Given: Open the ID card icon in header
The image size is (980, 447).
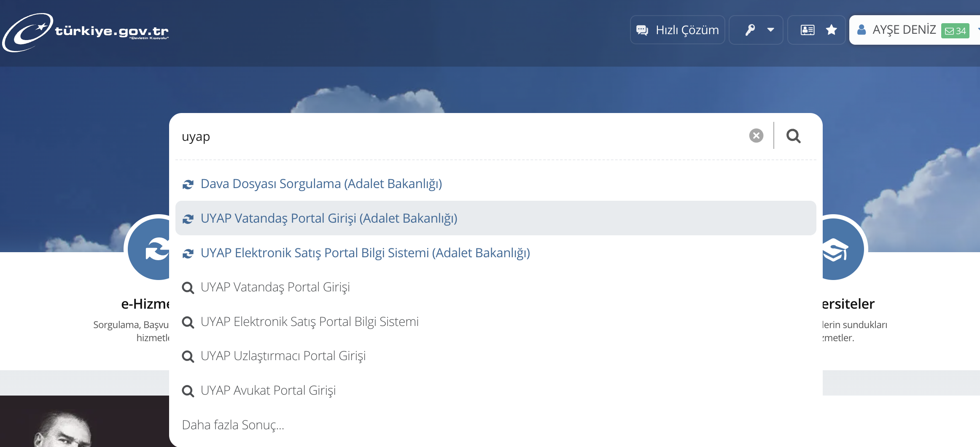Looking at the screenshot, I should point(807,30).
